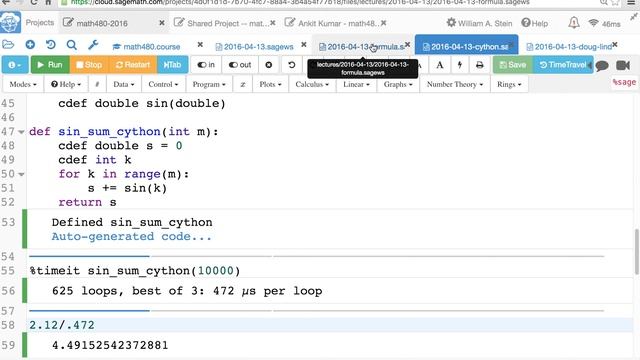Screen dimensions: 640x360
Task: Click the # comment button in toolbar
Action: (x=97, y=84)
